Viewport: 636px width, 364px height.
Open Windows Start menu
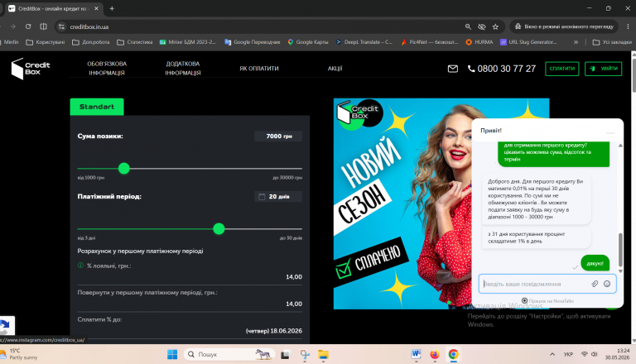(x=172, y=355)
